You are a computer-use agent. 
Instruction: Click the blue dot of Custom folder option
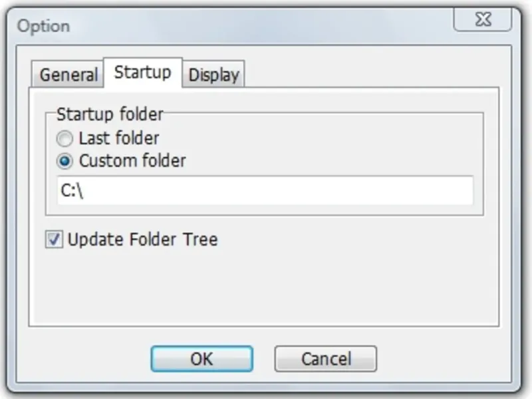point(65,161)
